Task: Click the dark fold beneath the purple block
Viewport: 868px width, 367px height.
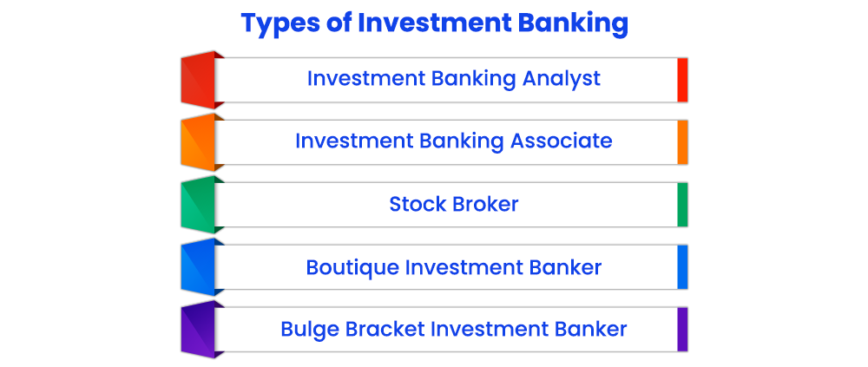Action: pyautogui.click(x=219, y=355)
